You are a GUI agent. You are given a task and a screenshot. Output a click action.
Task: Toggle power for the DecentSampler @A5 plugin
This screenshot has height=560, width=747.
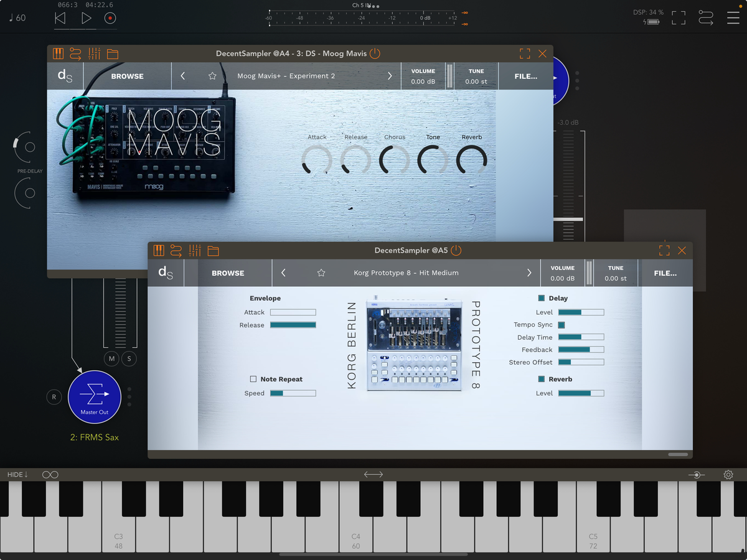(x=456, y=251)
